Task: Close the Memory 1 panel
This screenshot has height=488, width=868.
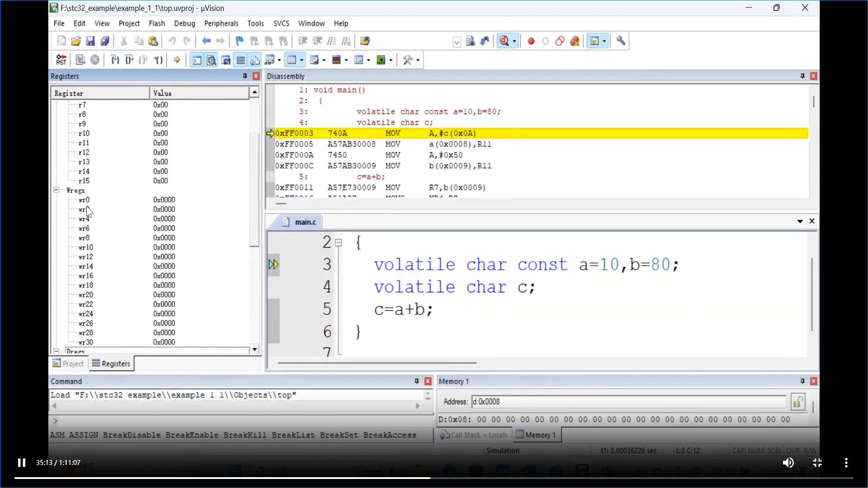Action: pos(813,381)
